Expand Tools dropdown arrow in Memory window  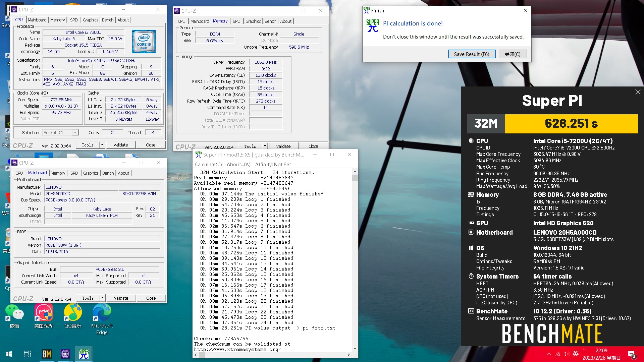pos(265,146)
